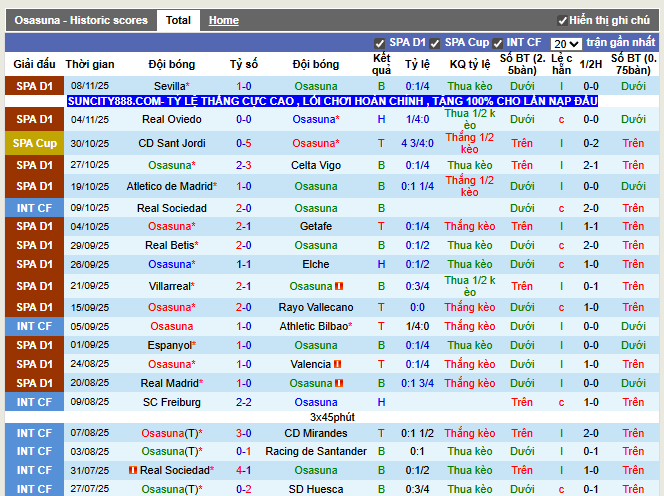Click the 2-2 score of SC Freiburg match
Viewport: 664px width, 496px height.
[x=243, y=402]
